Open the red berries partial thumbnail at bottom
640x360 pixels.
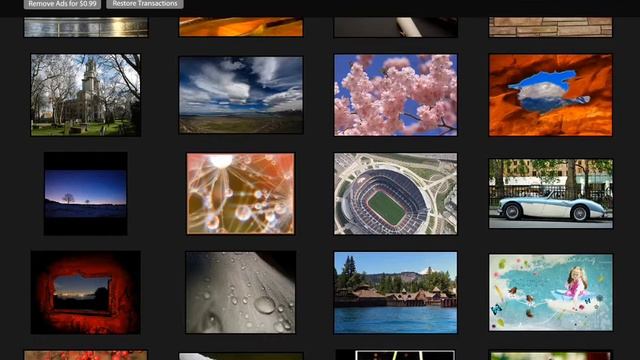coord(86,355)
